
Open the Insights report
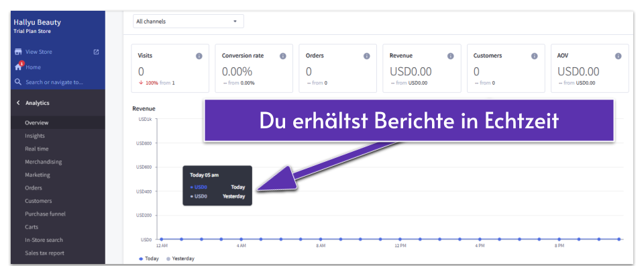point(35,136)
